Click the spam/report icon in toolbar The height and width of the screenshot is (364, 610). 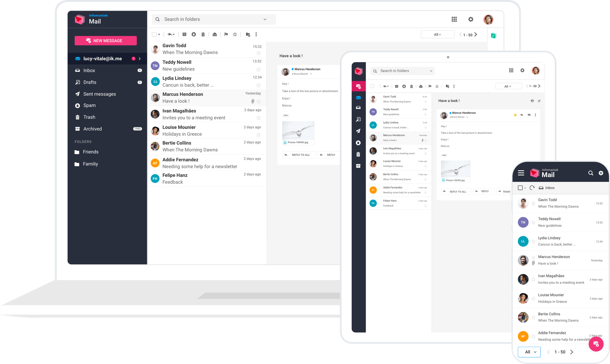click(x=194, y=35)
